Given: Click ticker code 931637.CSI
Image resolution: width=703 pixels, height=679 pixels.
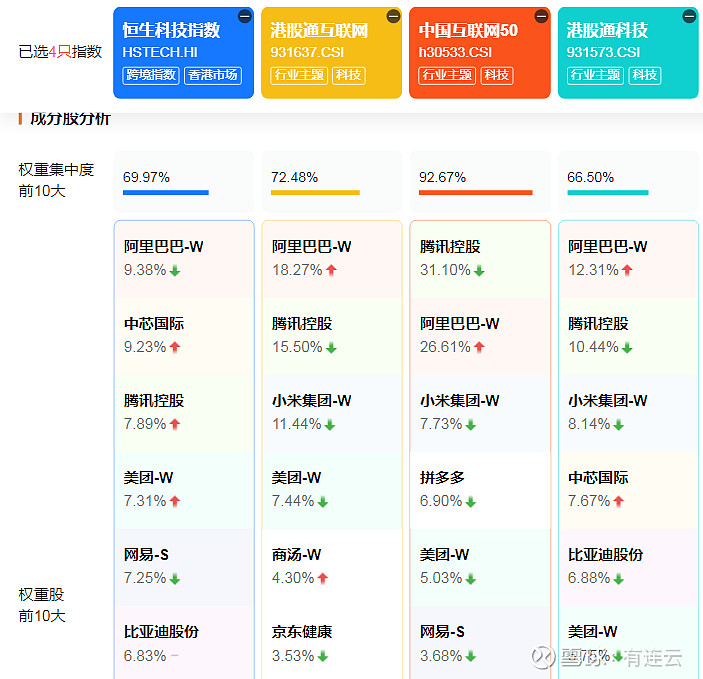Looking at the screenshot, I should 307,53.
